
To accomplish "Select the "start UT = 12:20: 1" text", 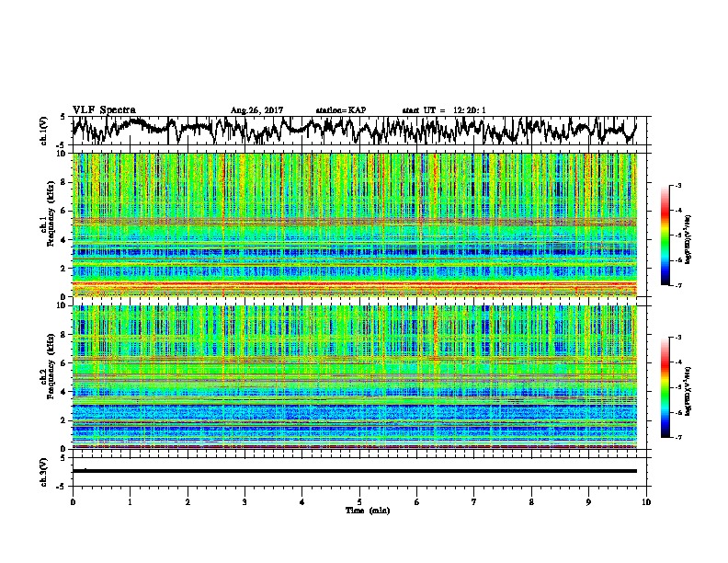I will [x=444, y=110].
